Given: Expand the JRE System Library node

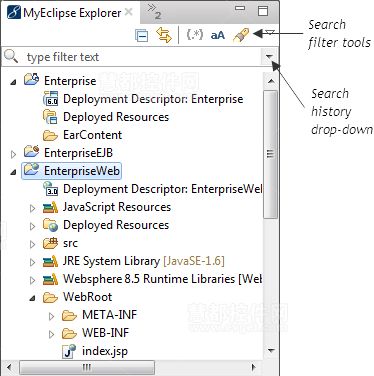Looking at the screenshot, I should 32,262.
